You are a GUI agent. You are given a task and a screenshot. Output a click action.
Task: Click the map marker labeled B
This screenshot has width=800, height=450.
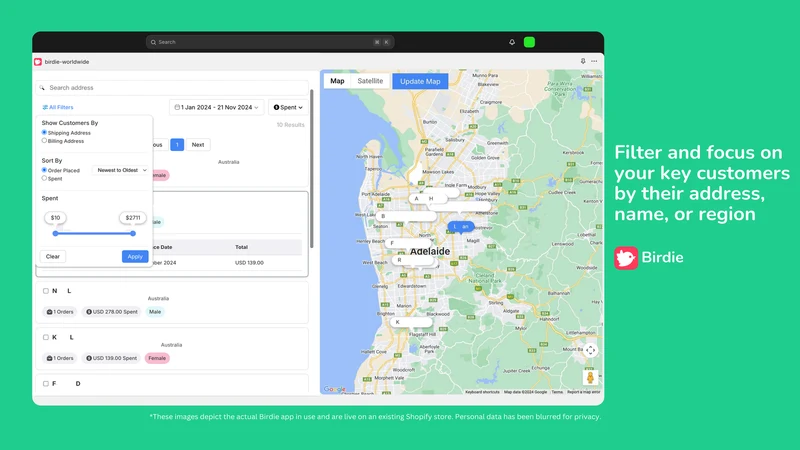(406, 216)
